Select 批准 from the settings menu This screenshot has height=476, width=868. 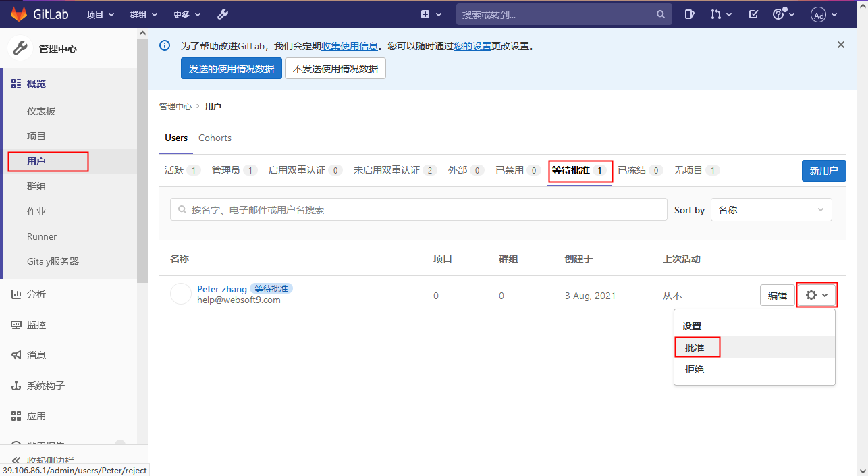(x=695, y=347)
